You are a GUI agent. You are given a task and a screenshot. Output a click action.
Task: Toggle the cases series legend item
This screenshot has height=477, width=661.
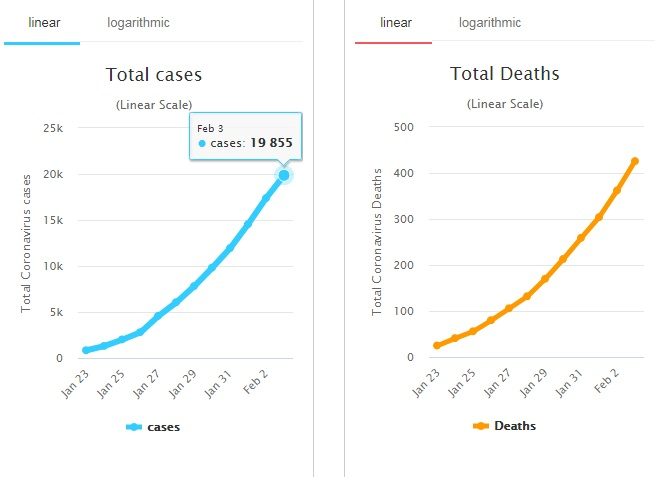pyautogui.click(x=163, y=427)
